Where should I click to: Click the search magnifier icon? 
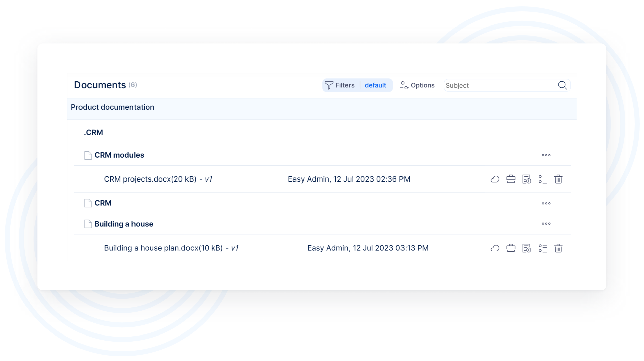562,85
